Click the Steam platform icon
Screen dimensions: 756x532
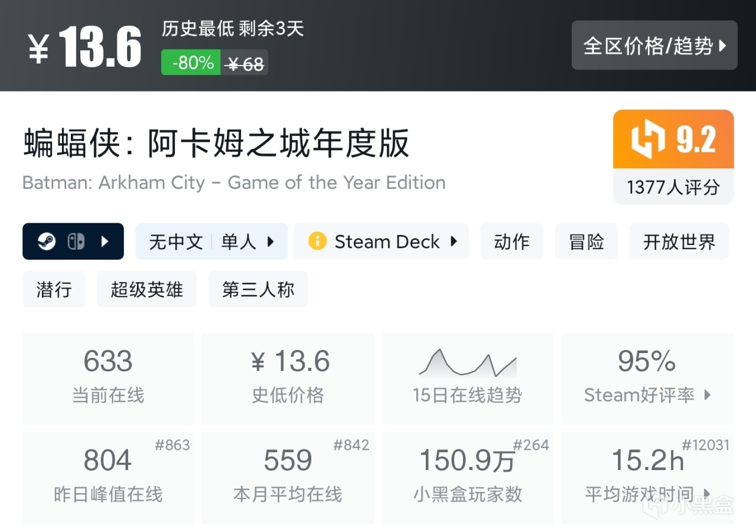47,241
